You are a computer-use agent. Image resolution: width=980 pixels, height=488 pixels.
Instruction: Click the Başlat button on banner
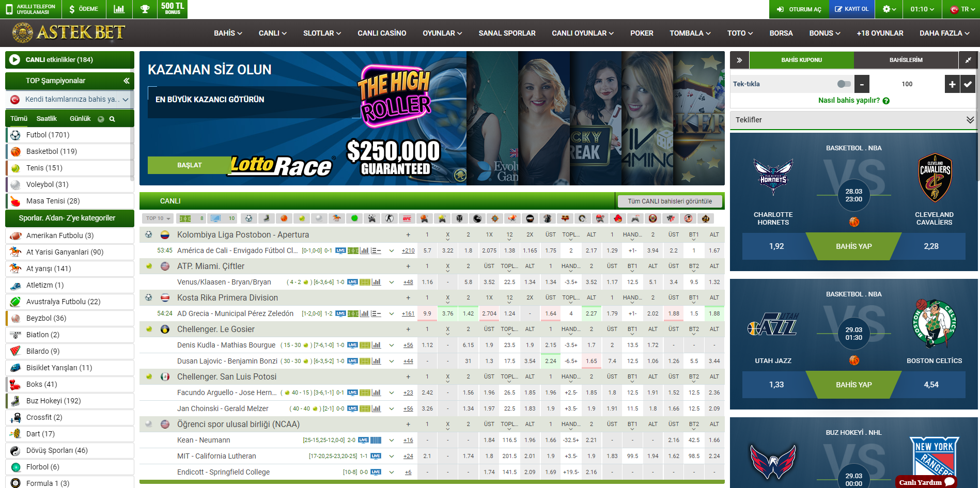[x=190, y=165]
